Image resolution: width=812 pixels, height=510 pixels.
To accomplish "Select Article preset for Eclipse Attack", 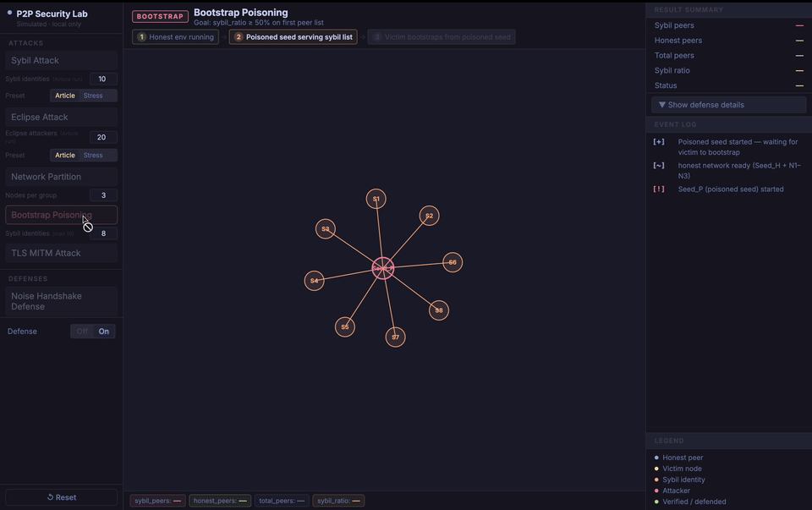I will point(65,156).
